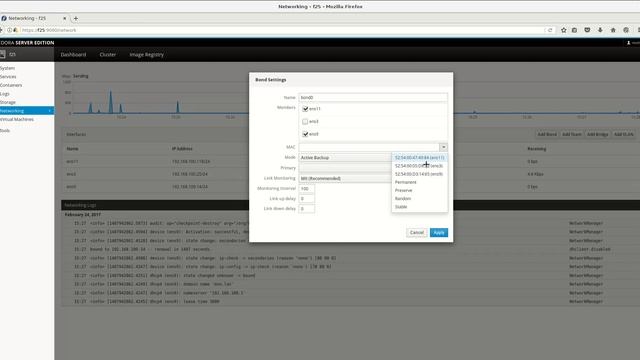Open the bookmarks library icon
The image size is (640, 360).
574,30
